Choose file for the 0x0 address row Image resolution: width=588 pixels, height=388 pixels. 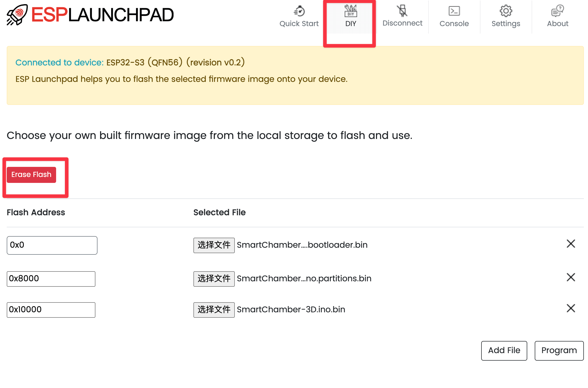214,245
